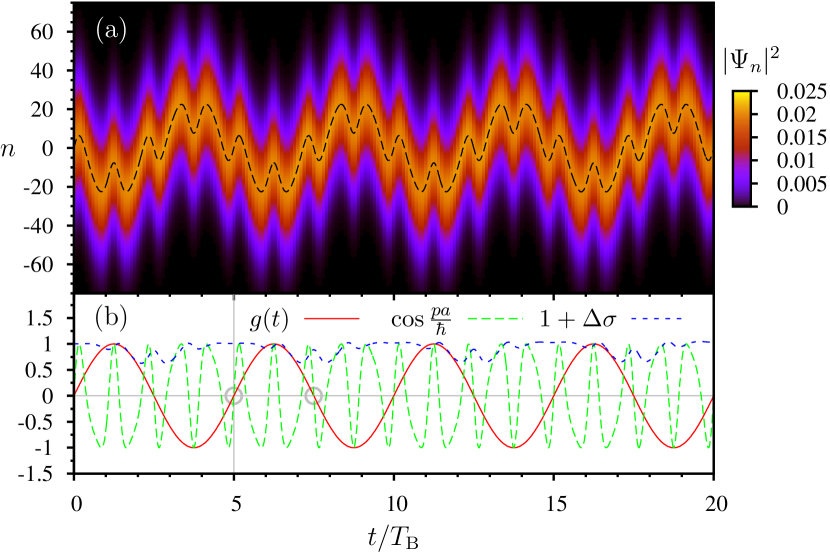Viewport: 830px width, 552px height.
Task: Click the |Ψn|² colorbar title
Action: tap(751, 61)
